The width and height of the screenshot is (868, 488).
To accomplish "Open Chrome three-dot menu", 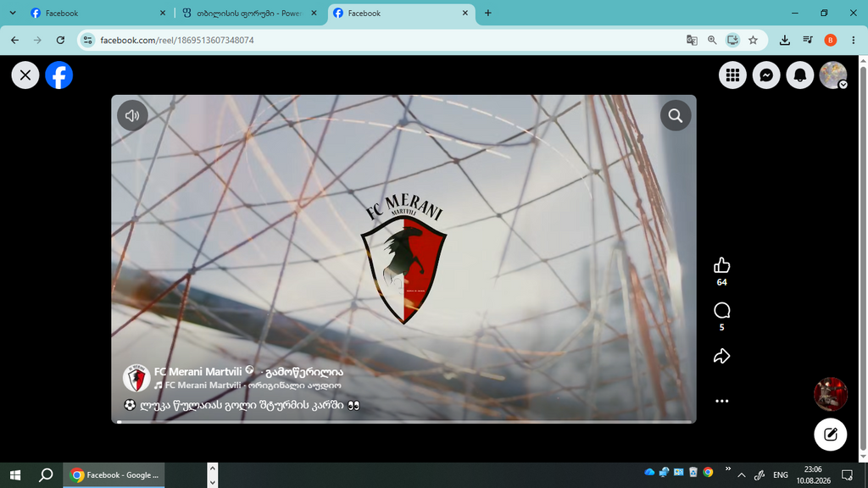I will click(x=853, y=40).
